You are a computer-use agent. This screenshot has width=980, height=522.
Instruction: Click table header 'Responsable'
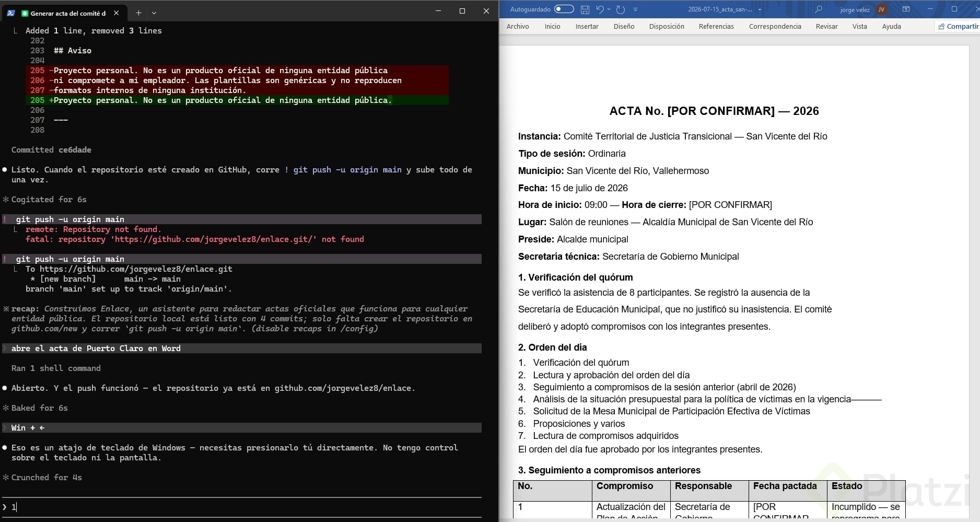tap(703, 486)
